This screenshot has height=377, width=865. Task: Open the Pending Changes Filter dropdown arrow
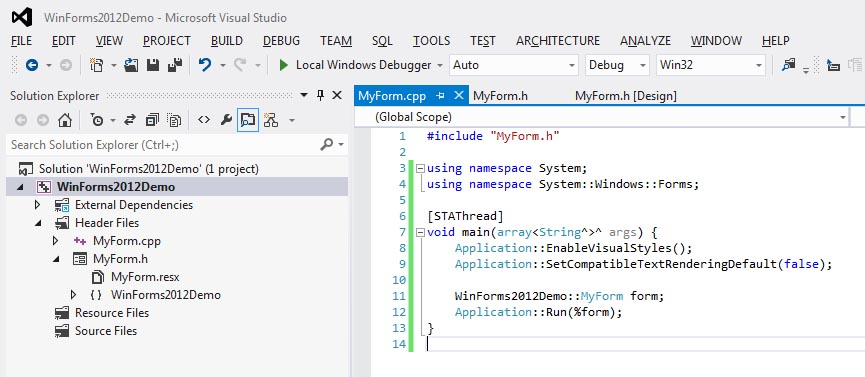coord(113,120)
